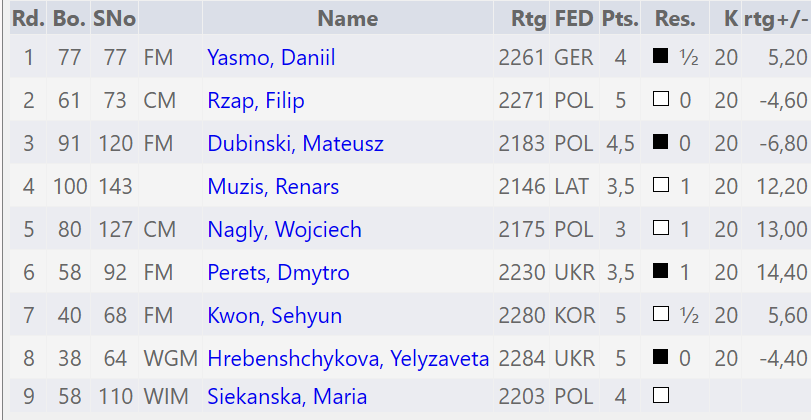Open Hrebenshchykova, Yelyzaveta player link
Viewport: 811px width, 420px height.
pyautogui.click(x=348, y=358)
